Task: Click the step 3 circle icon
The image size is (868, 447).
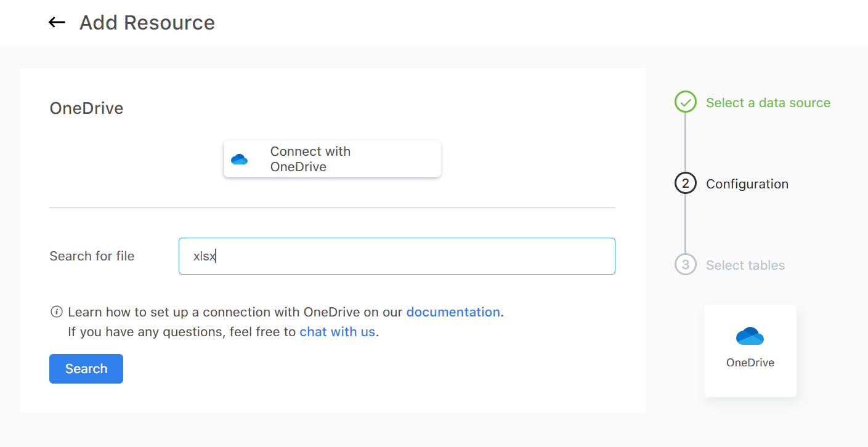Action: (x=686, y=265)
